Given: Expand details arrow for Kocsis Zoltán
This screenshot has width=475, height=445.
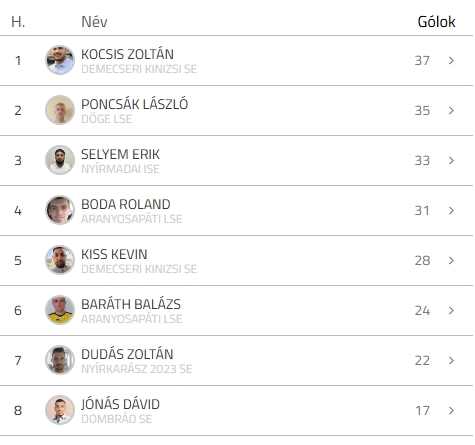Looking at the screenshot, I should pos(451,60).
